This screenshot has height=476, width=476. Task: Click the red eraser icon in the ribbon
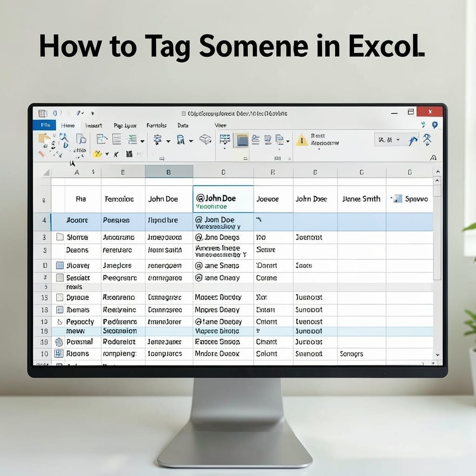[41, 154]
